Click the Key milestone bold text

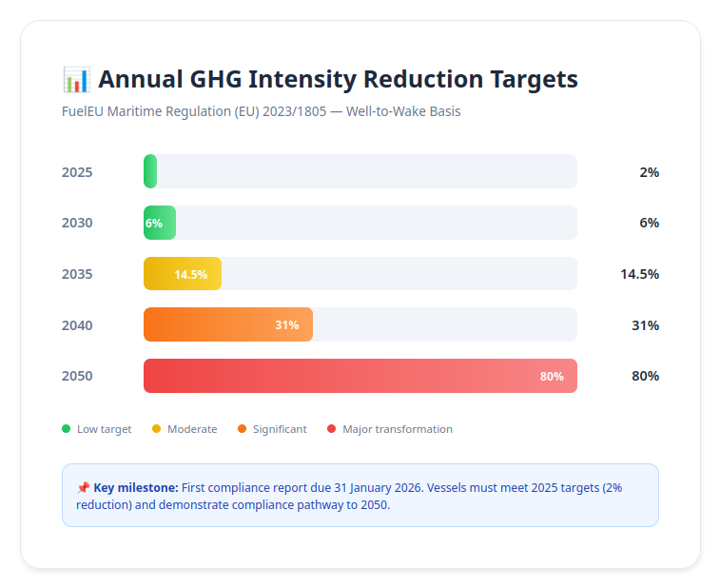[x=136, y=487]
